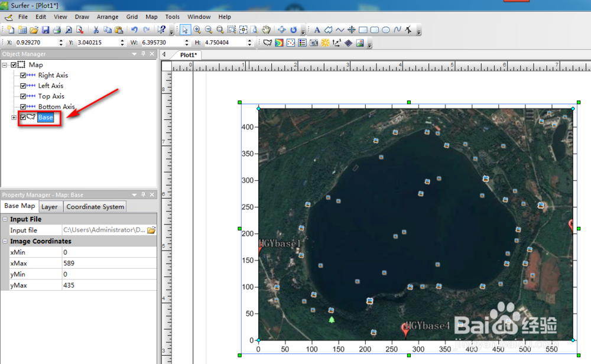
Task: Open Property Manager panel dropdown arrow
Action: coord(134,195)
